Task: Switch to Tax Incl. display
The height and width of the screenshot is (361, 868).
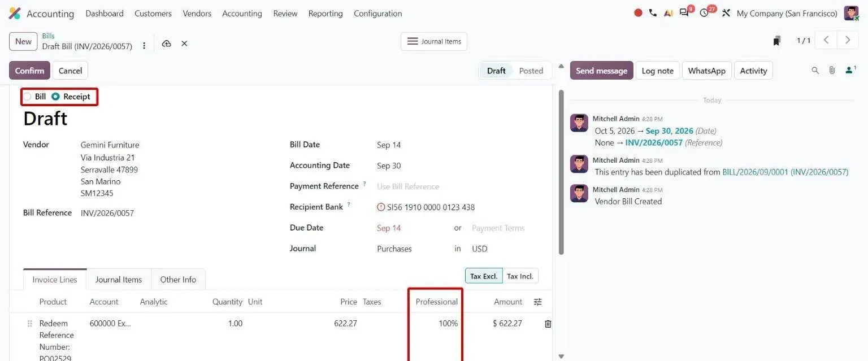Action: tap(520, 276)
